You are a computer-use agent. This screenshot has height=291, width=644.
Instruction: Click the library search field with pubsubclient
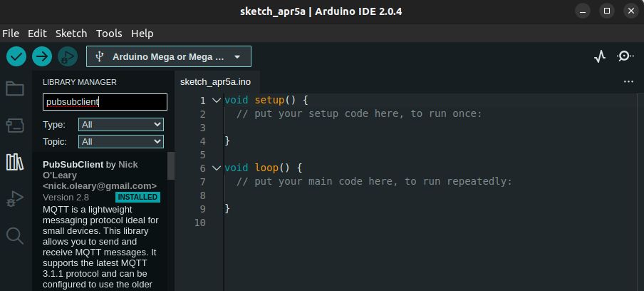coord(105,102)
